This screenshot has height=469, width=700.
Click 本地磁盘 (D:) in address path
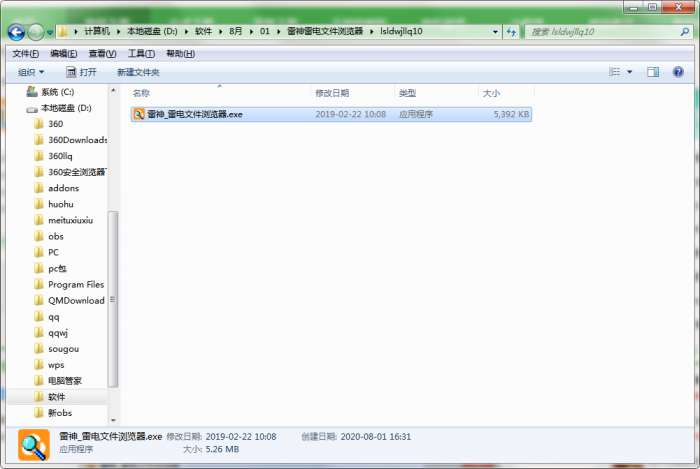[152, 31]
